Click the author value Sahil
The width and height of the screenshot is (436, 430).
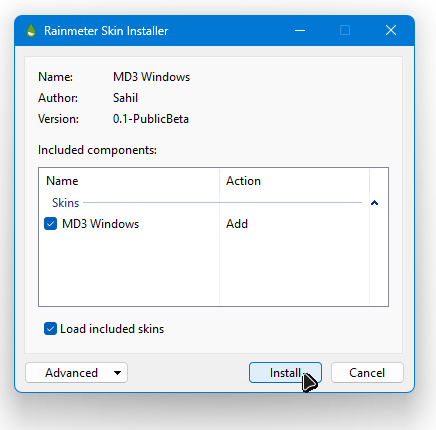coord(125,98)
